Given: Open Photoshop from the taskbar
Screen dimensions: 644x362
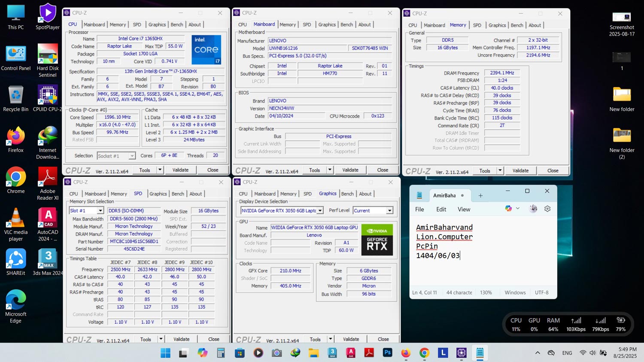Looking at the screenshot, I should (x=387, y=353).
